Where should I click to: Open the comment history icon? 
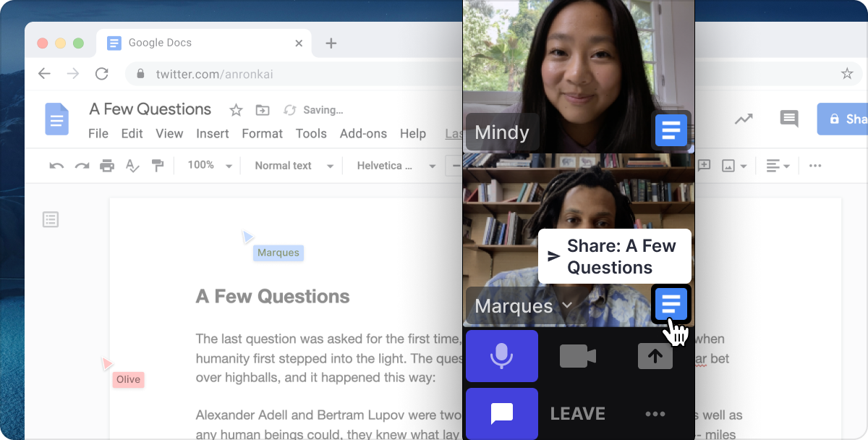(789, 119)
